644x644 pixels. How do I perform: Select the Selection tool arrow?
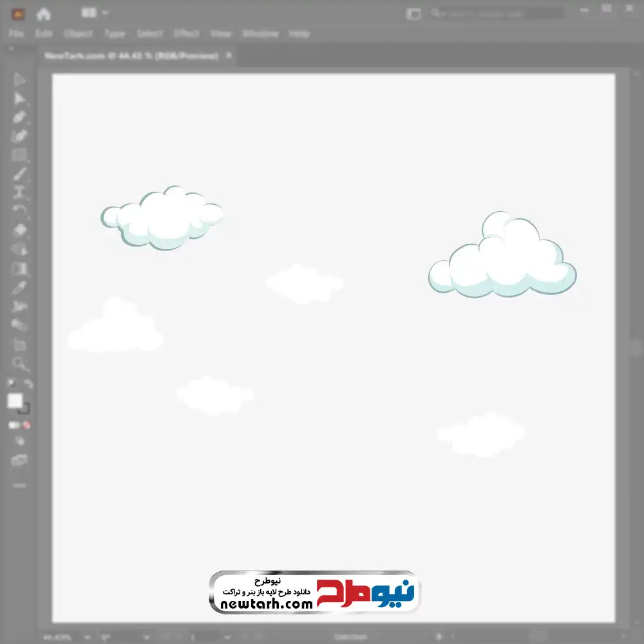click(x=19, y=79)
